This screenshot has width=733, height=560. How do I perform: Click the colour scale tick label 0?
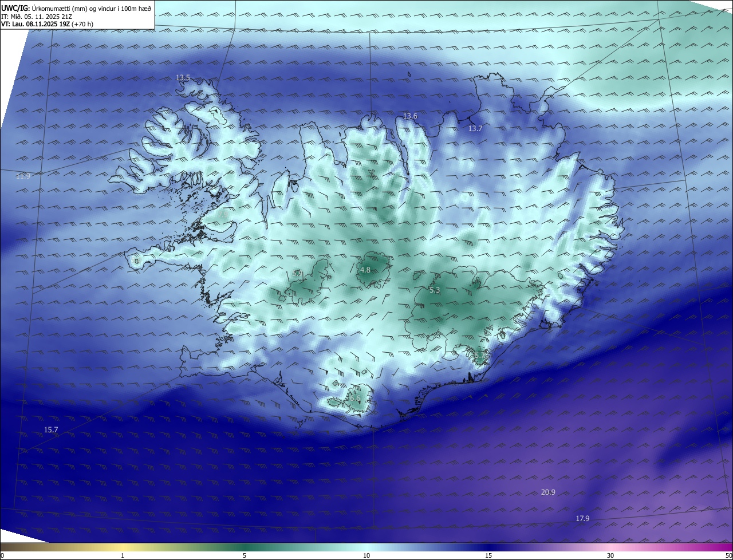tap(2, 555)
